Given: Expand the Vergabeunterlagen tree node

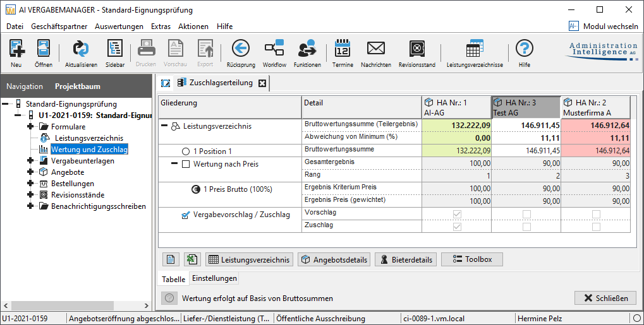Looking at the screenshot, I should (x=30, y=160).
